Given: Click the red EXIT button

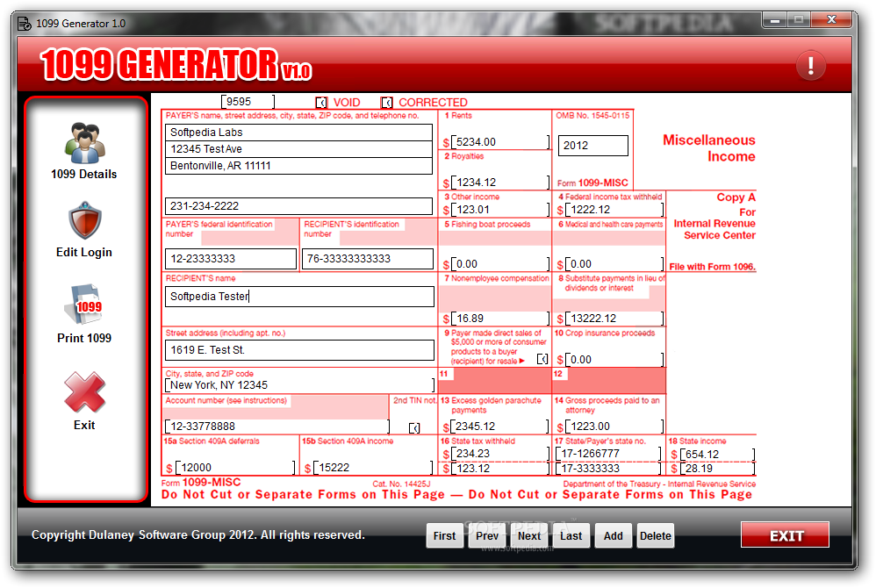Looking at the screenshot, I should (x=785, y=535).
